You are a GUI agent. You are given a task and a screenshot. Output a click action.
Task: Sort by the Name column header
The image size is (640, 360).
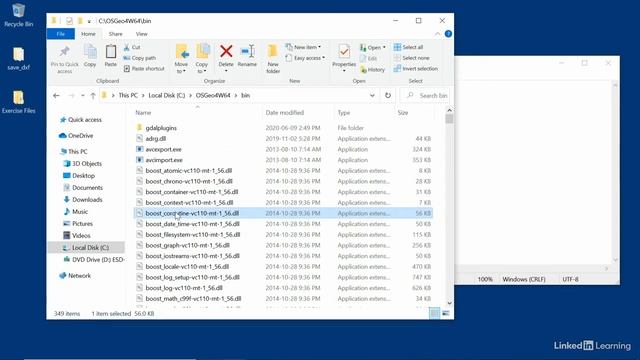pos(143,113)
